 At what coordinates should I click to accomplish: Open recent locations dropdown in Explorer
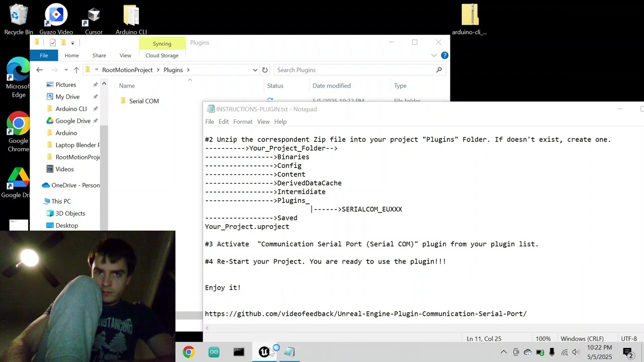66,70
